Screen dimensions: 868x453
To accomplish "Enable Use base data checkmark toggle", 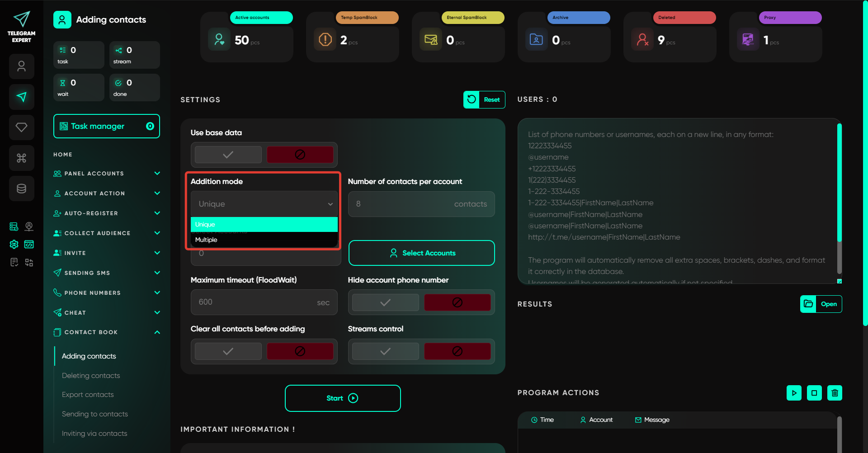I will click(228, 155).
